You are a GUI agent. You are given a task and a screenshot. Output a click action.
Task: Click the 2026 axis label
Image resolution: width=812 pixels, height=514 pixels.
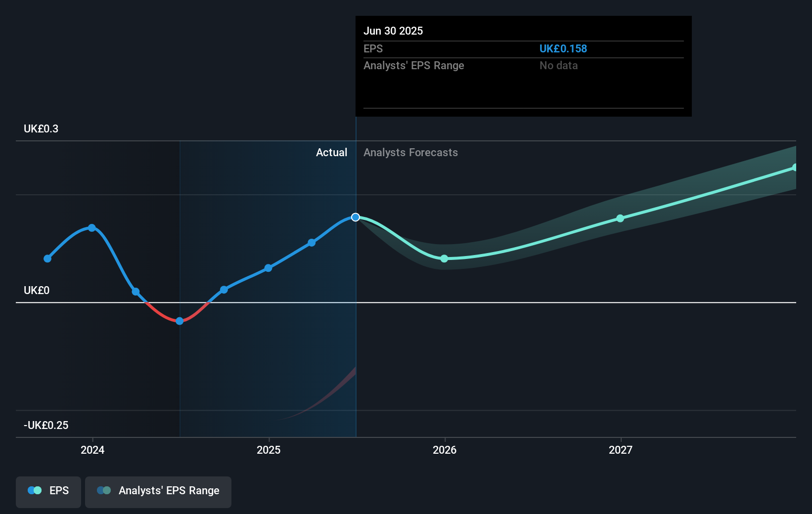click(444, 450)
